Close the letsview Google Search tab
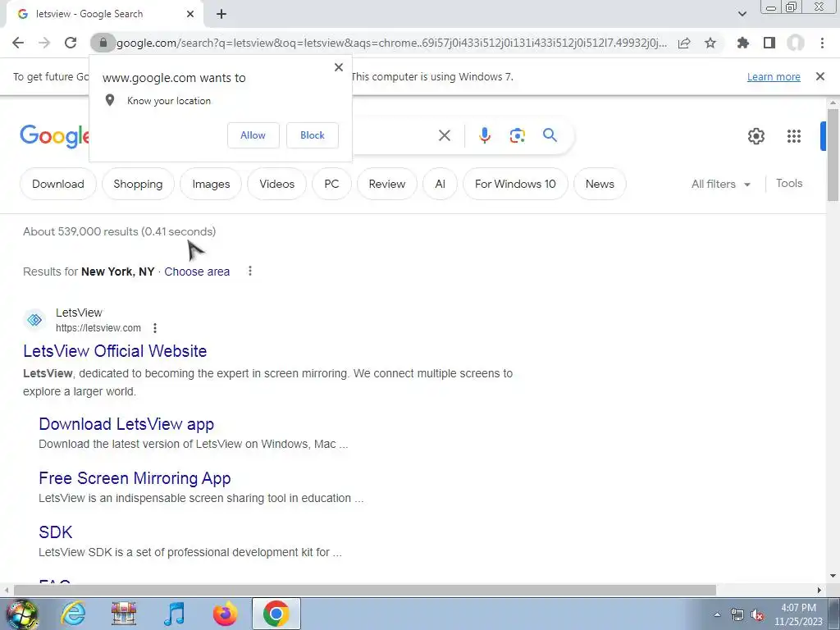The width and height of the screenshot is (840, 630). (x=190, y=15)
